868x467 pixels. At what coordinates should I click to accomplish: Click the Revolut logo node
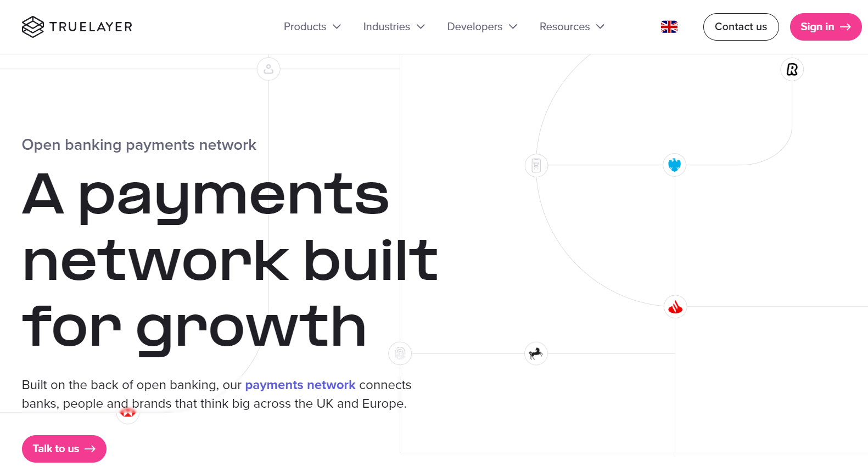[792, 70]
